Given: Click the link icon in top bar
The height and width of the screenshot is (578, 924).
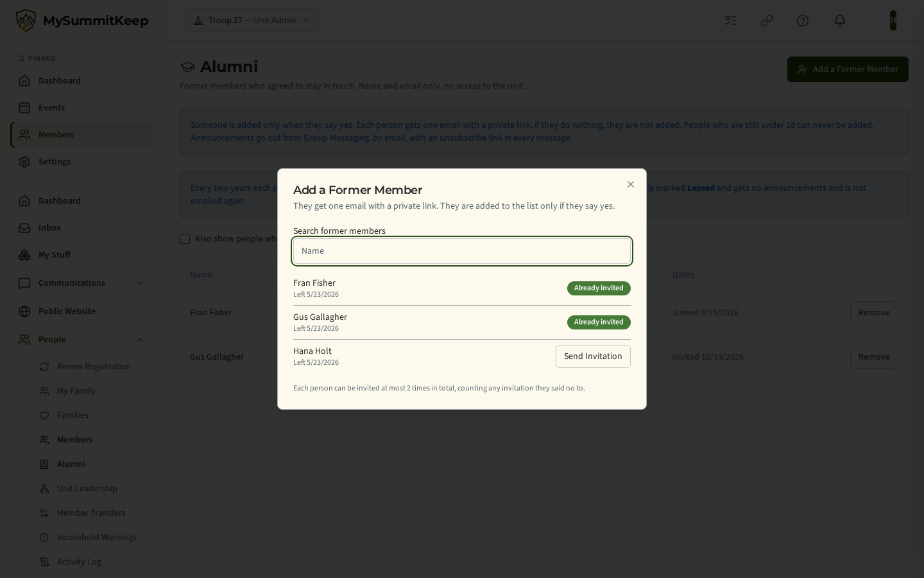Looking at the screenshot, I should click(x=767, y=21).
